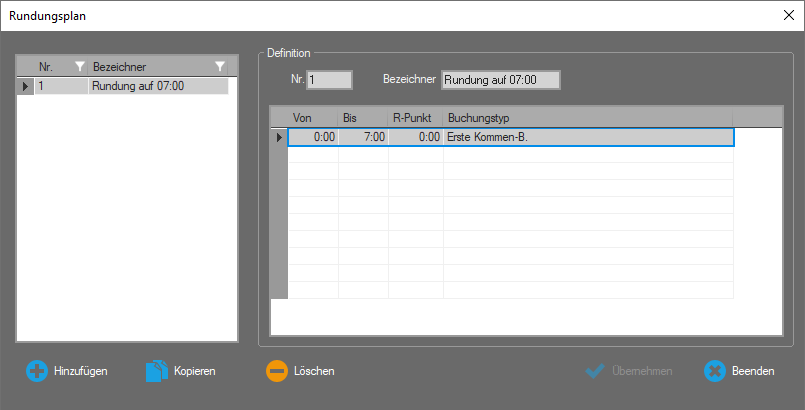Edit the Von cell showing 0:00
The width and height of the screenshot is (805, 410).
tap(313, 137)
